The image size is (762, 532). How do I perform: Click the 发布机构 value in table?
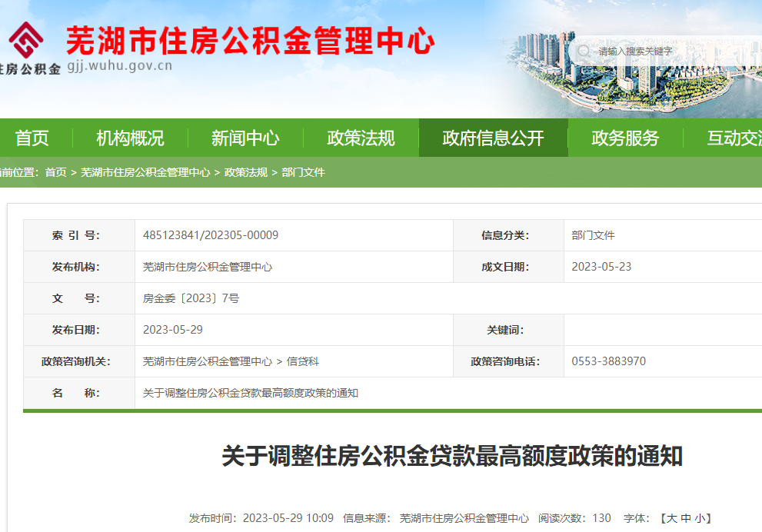208,267
